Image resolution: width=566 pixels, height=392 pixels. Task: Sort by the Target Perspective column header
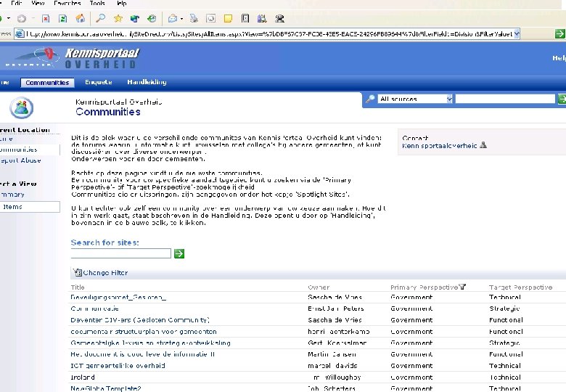click(520, 287)
